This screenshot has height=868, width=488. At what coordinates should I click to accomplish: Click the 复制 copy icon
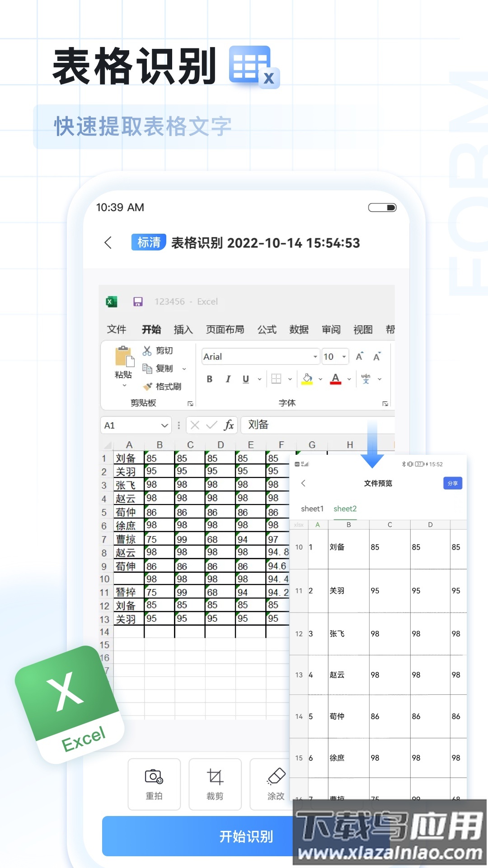point(147,368)
